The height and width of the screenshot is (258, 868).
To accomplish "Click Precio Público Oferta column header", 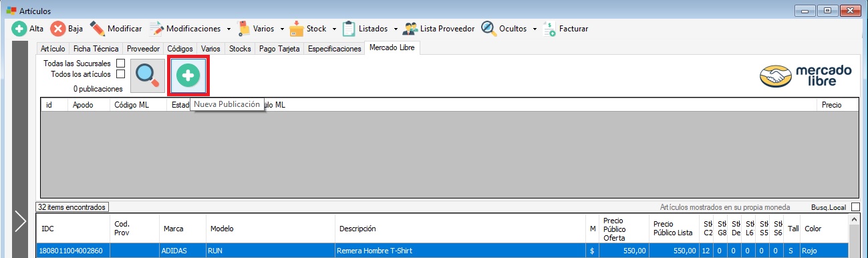I will (x=624, y=229).
